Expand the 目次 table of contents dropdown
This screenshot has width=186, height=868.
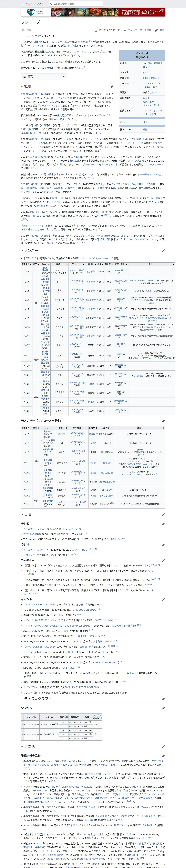(44, 77)
